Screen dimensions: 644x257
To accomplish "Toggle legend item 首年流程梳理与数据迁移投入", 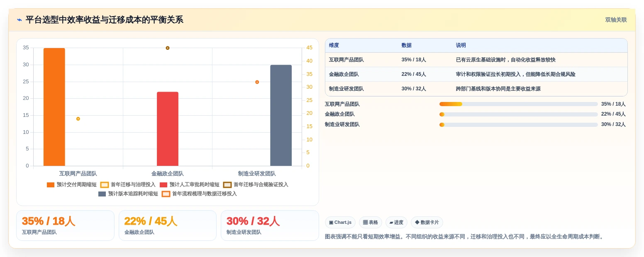I will click(x=199, y=194).
